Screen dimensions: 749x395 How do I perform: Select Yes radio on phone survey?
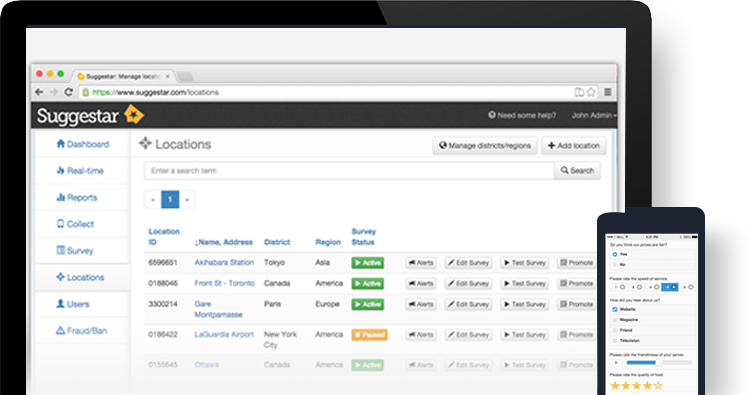point(615,254)
